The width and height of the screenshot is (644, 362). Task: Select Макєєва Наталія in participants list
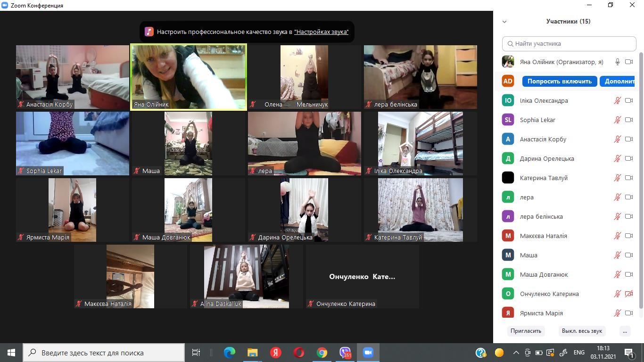click(543, 236)
